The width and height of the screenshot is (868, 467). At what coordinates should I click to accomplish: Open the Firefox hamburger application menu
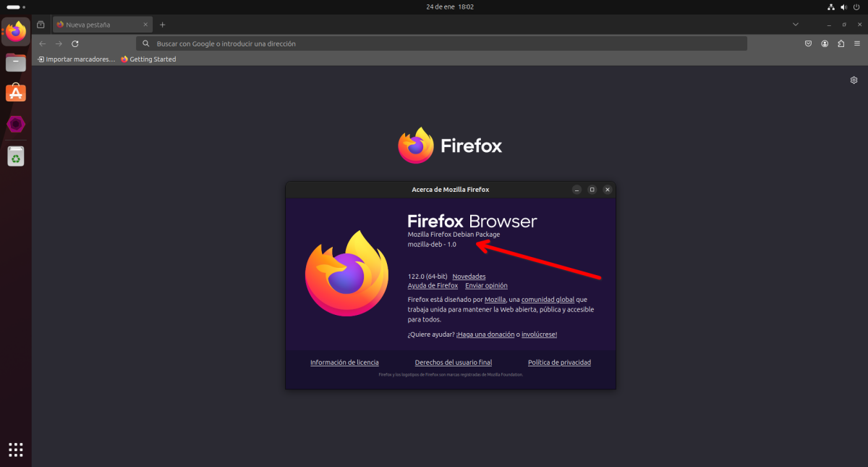click(x=856, y=43)
